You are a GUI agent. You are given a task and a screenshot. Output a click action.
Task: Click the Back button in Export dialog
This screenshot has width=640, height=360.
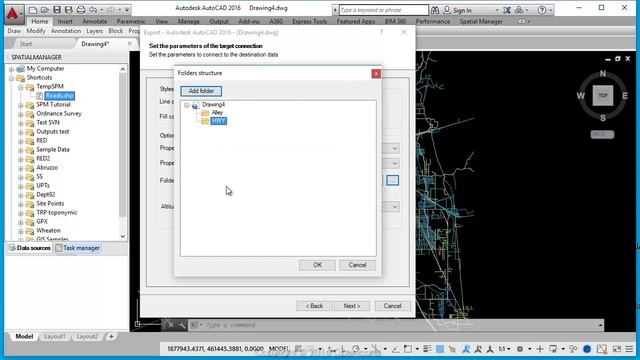coord(314,306)
